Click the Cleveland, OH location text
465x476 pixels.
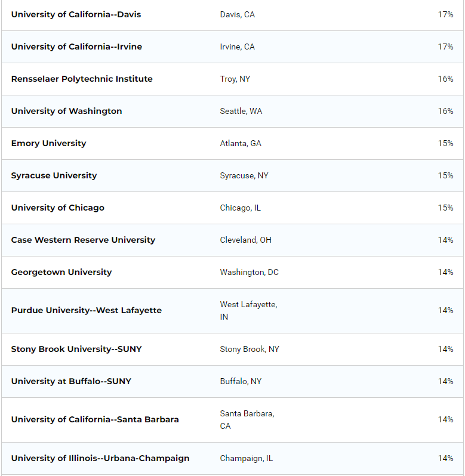(245, 240)
